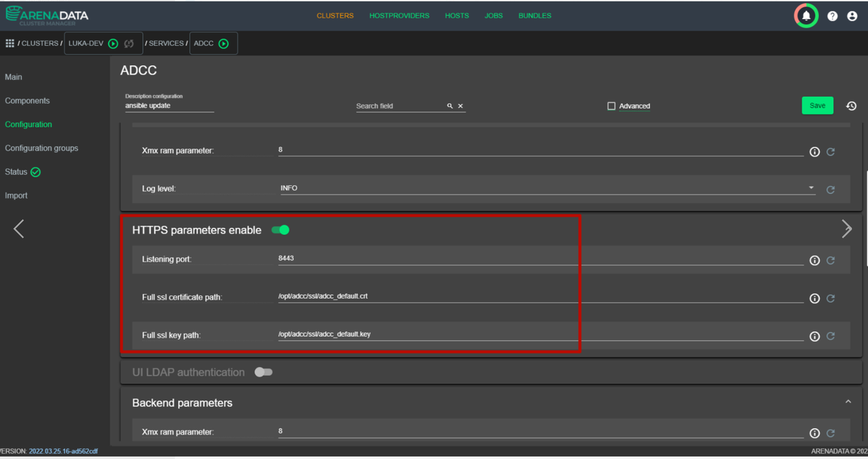The height and width of the screenshot is (459, 868).
Task: Open version 2022.03.25.16-ad562cdf link
Action: pyautogui.click(x=63, y=452)
